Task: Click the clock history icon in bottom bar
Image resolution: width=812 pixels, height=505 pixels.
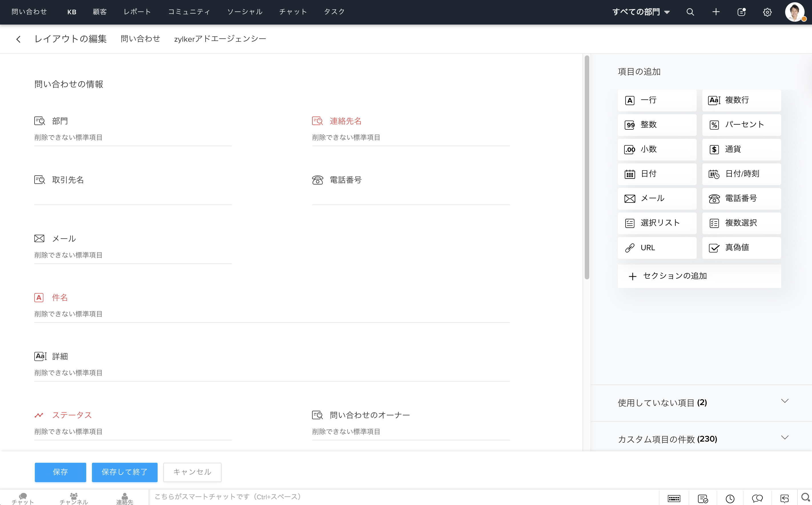Action: tap(730, 499)
